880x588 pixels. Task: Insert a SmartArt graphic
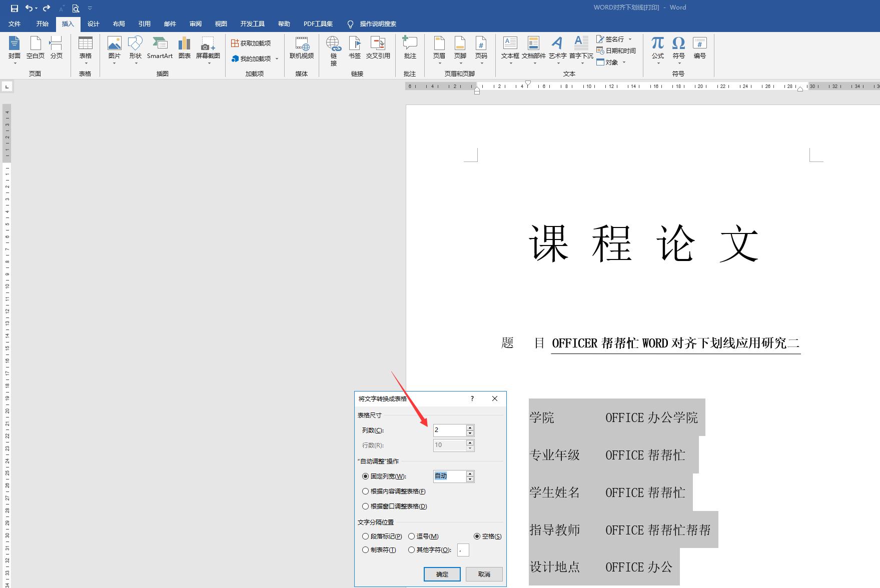tap(160, 48)
